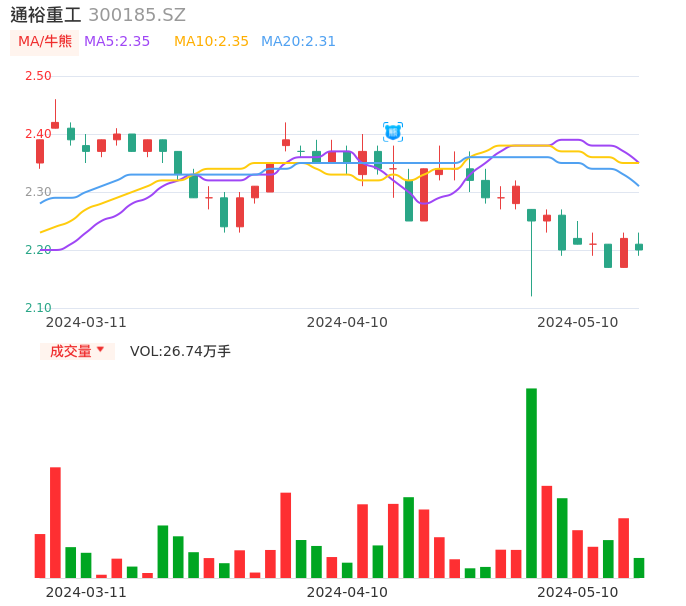The width and height of the screenshot is (686, 606).
Task: Click the tallest green volume bar
Action: point(531,482)
